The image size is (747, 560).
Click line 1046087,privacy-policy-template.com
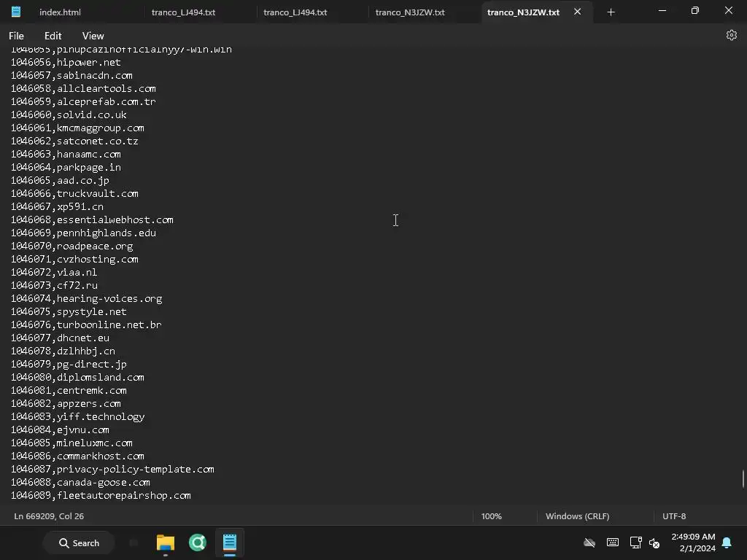(x=112, y=470)
